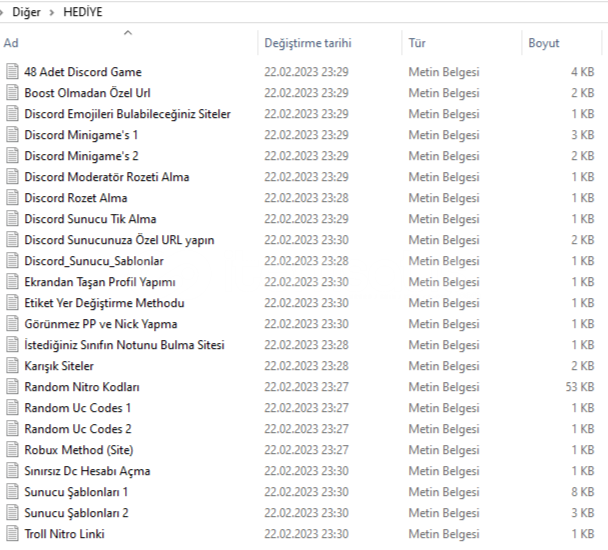Select the Discord Rozet Alma file name
Image resolution: width=608 pixels, height=550 pixels.
(76, 198)
